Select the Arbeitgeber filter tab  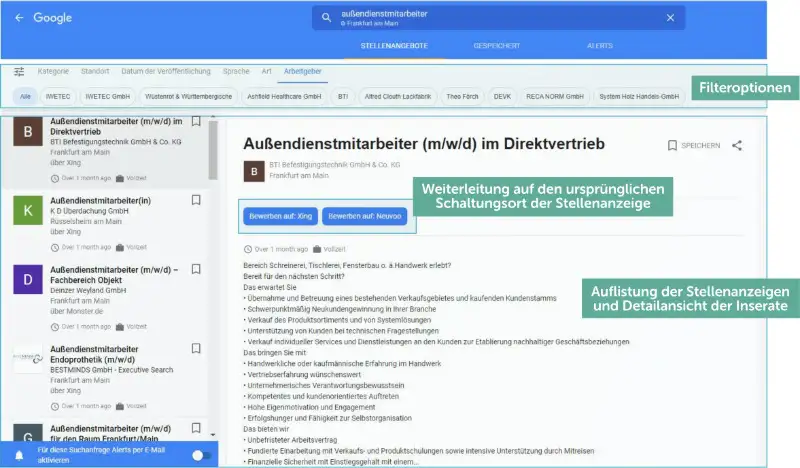pyautogui.click(x=303, y=71)
